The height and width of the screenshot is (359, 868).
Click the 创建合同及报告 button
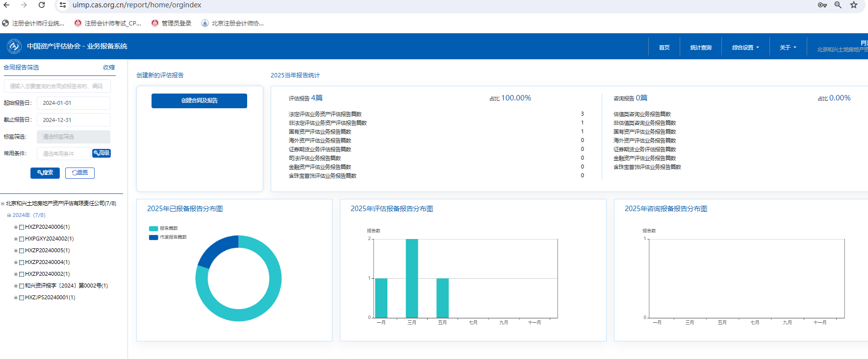(199, 100)
